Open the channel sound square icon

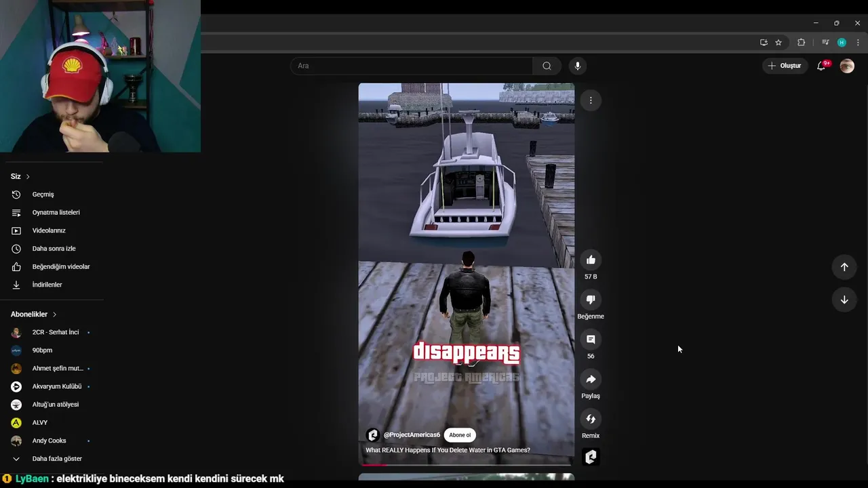coord(591,457)
